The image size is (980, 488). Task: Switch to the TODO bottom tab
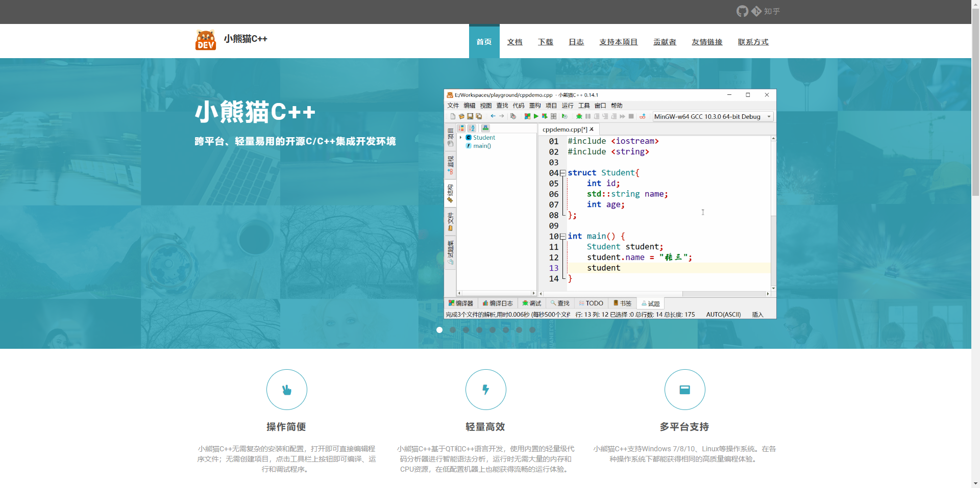click(591, 303)
